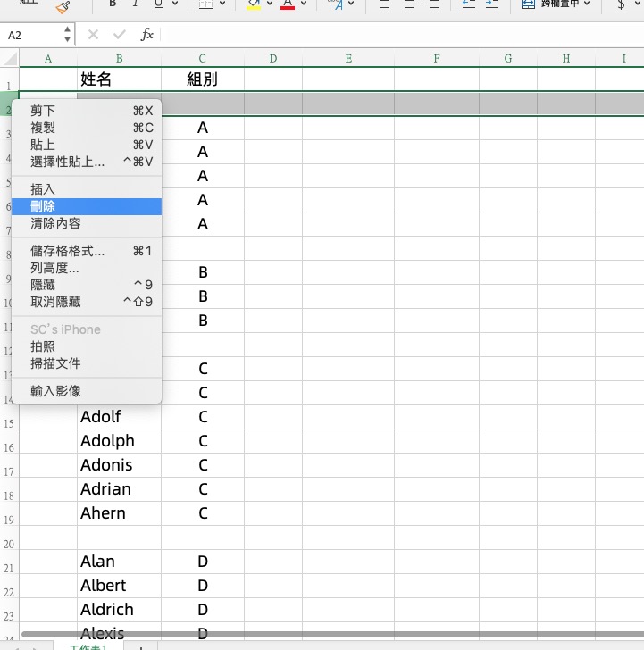This screenshot has height=650, width=644.
Task: Choose 複製 from context menu
Action: pyautogui.click(x=87, y=128)
